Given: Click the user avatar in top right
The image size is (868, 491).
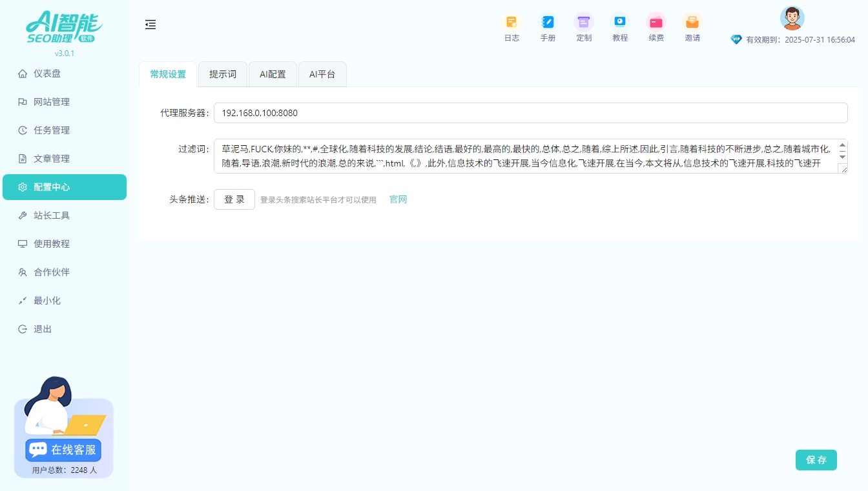Looking at the screenshot, I should pos(792,18).
